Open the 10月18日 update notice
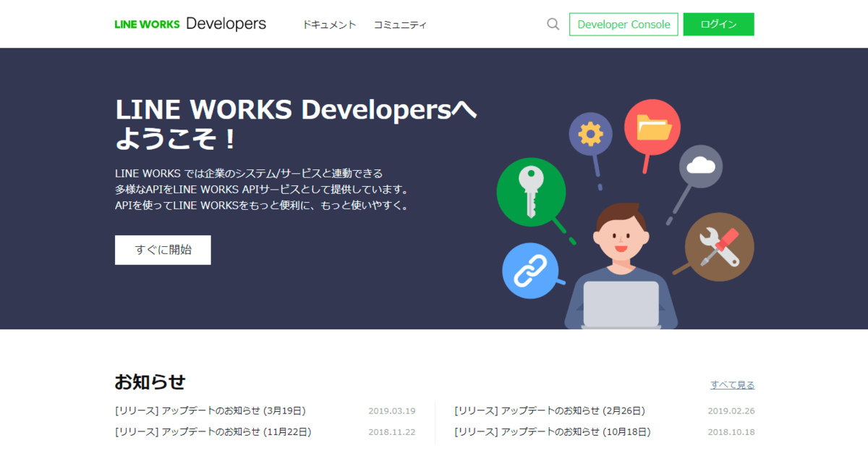 [x=553, y=431]
